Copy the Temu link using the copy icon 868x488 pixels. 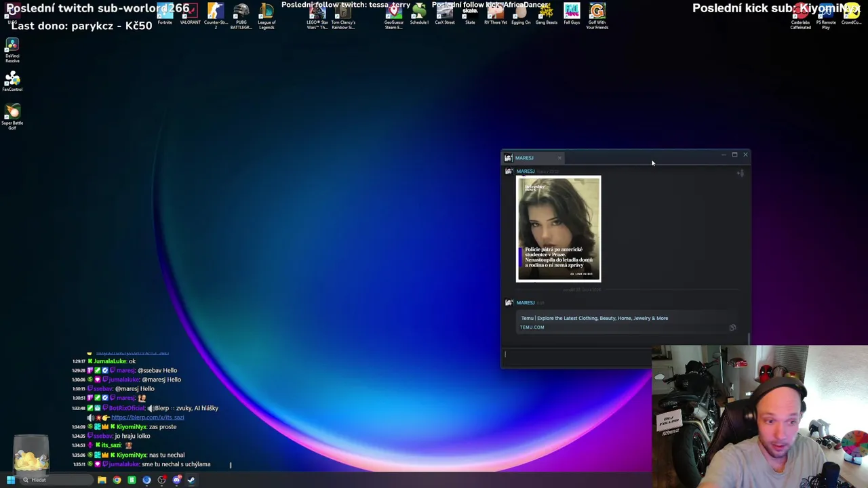pyautogui.click(x=732, y=327)
